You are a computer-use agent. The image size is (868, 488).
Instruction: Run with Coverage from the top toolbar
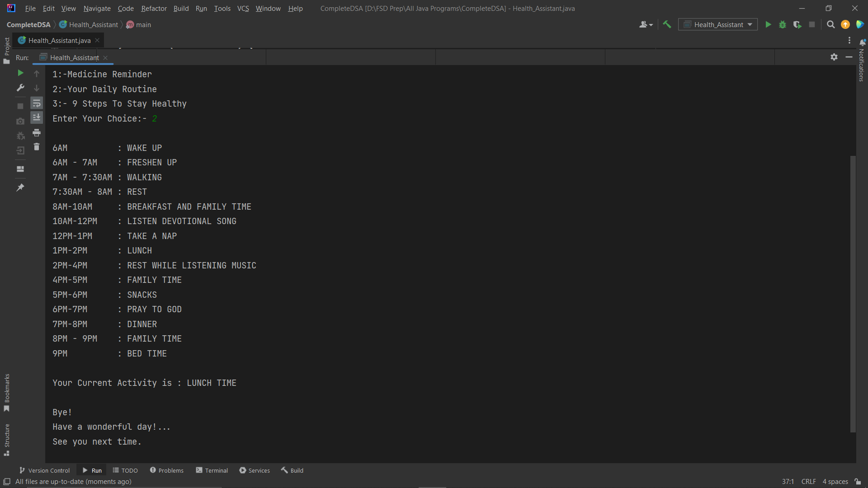click(797, 24)
